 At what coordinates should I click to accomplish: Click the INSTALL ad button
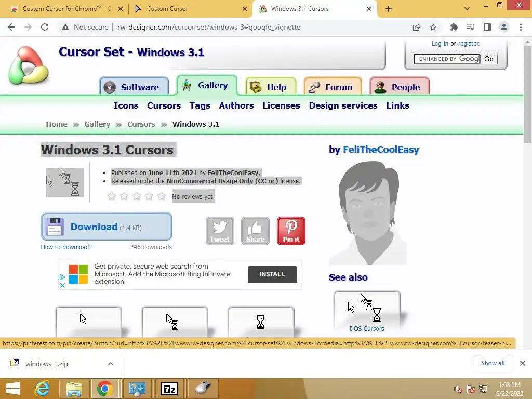(272, 274)
